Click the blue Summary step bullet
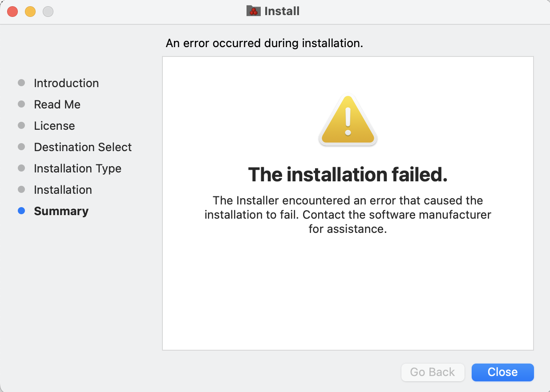The image size is (550, 392). (x=21, y=211)
